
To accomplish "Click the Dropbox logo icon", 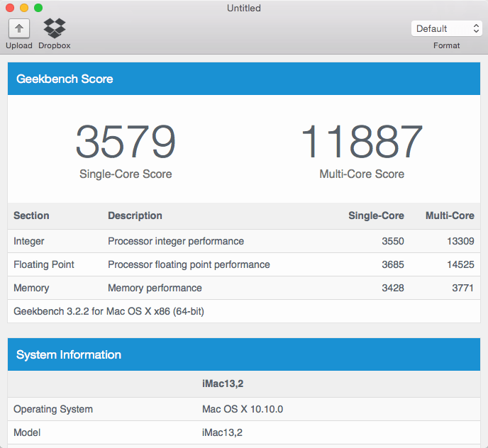I will click(x=55, y=28).
